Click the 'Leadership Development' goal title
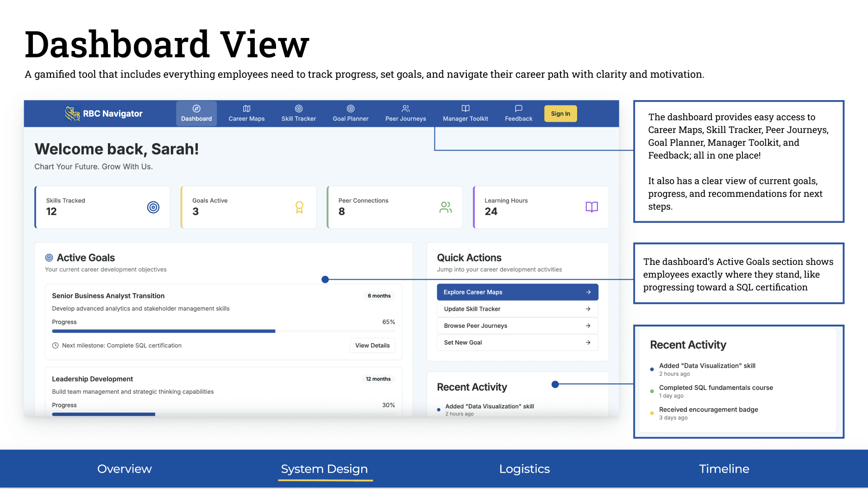 (93, 379)
